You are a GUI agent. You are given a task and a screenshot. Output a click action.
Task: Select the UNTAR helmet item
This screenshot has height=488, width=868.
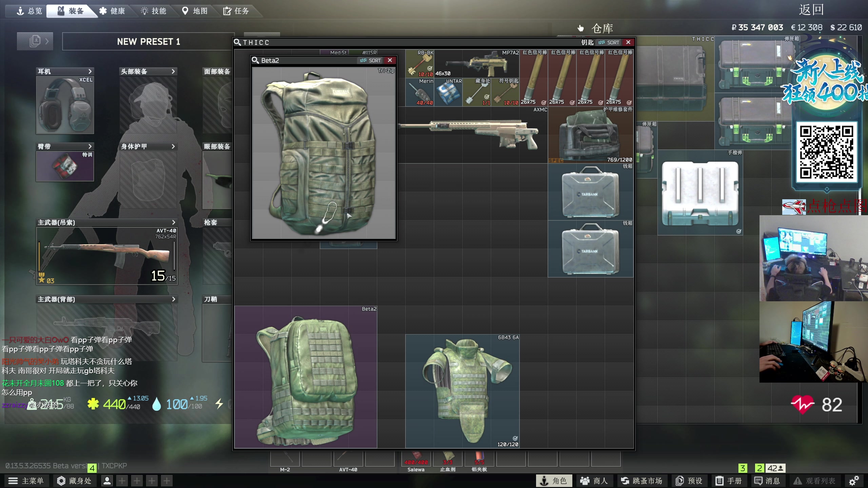pos(448,92)
